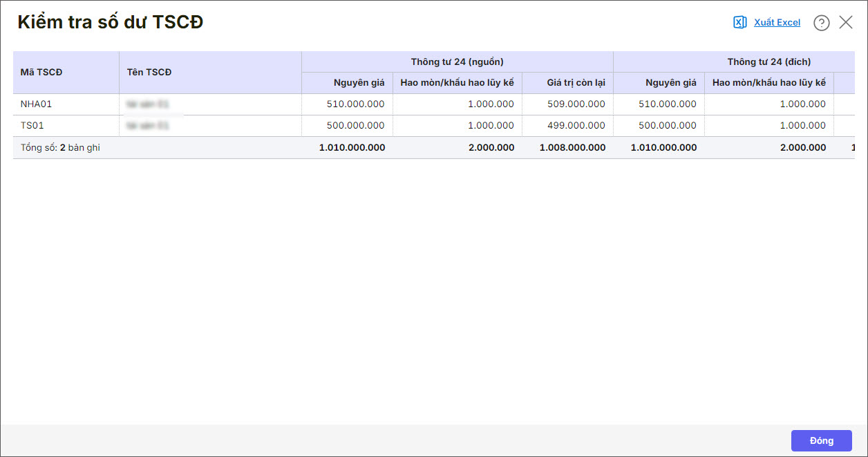Image resolution: width=868 pixels, height=457 pixels.
Task: Close the dialog with the X icon
Action: pyautogui.click(x=846, y=22)
